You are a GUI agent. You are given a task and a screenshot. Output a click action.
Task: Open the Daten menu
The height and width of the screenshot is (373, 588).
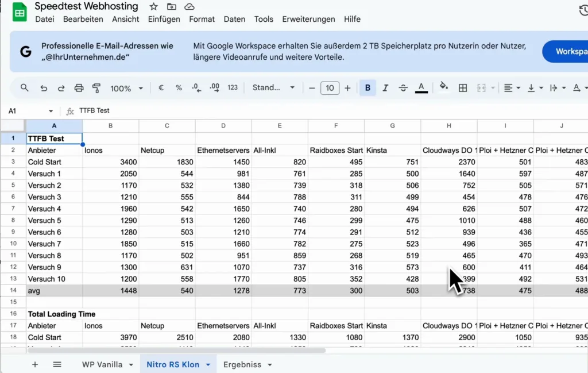click(x=234, y=19)
